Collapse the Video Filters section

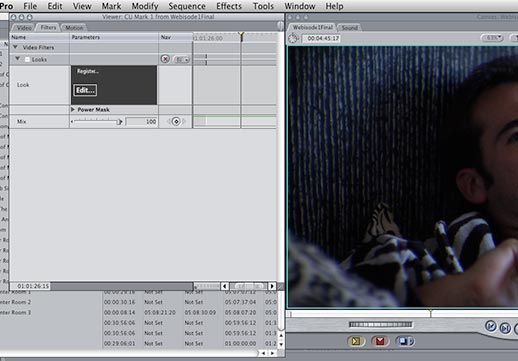coord(15,47)
